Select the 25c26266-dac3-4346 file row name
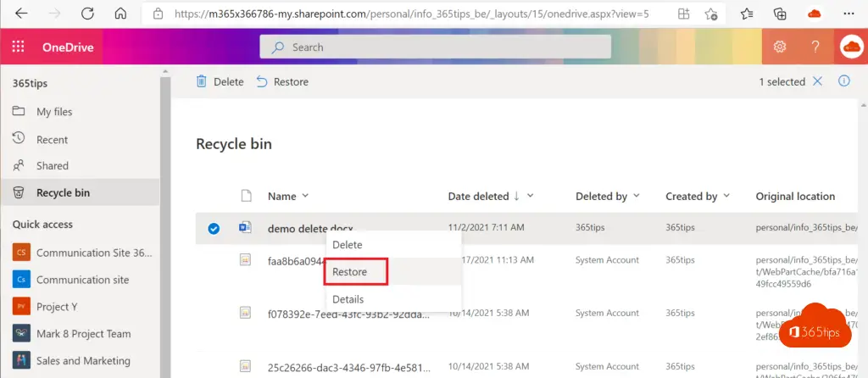Image resolution: width=868 pixels, height=378 pixels. tap(348, 368)
